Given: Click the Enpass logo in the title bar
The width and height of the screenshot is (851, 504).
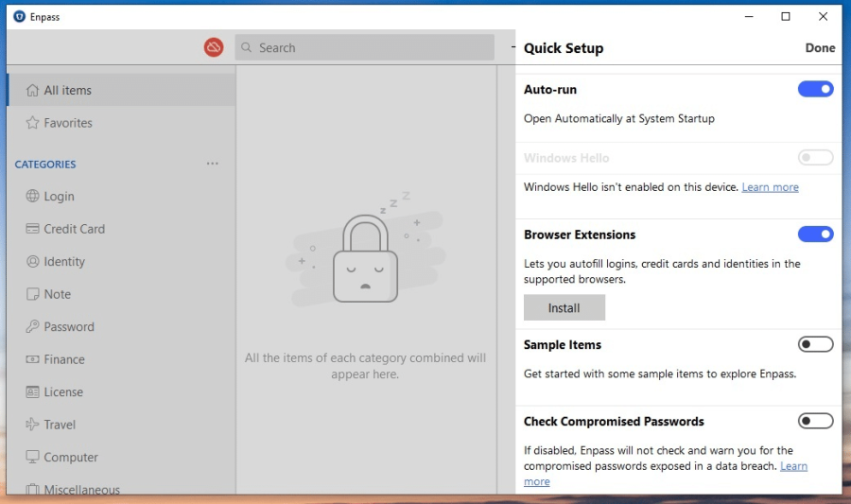Looking at the screenshot, I should pos(20,17).
